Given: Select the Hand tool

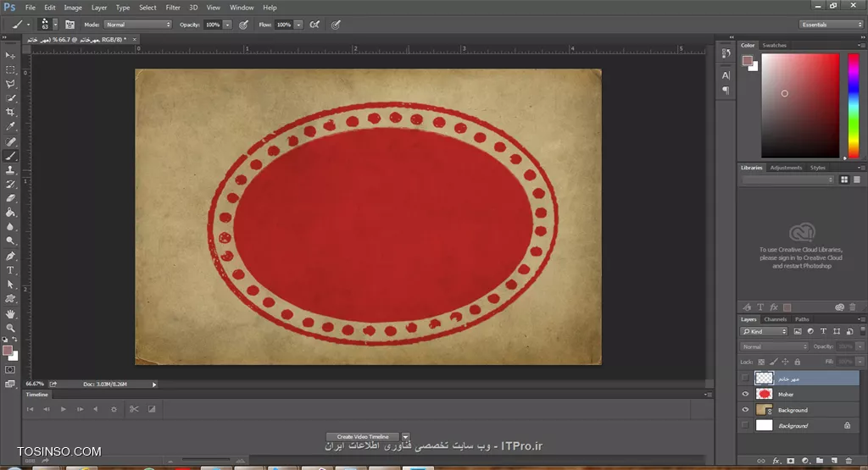Looking at the screenshot, I should pyautogui.click(x=10, y=313).
